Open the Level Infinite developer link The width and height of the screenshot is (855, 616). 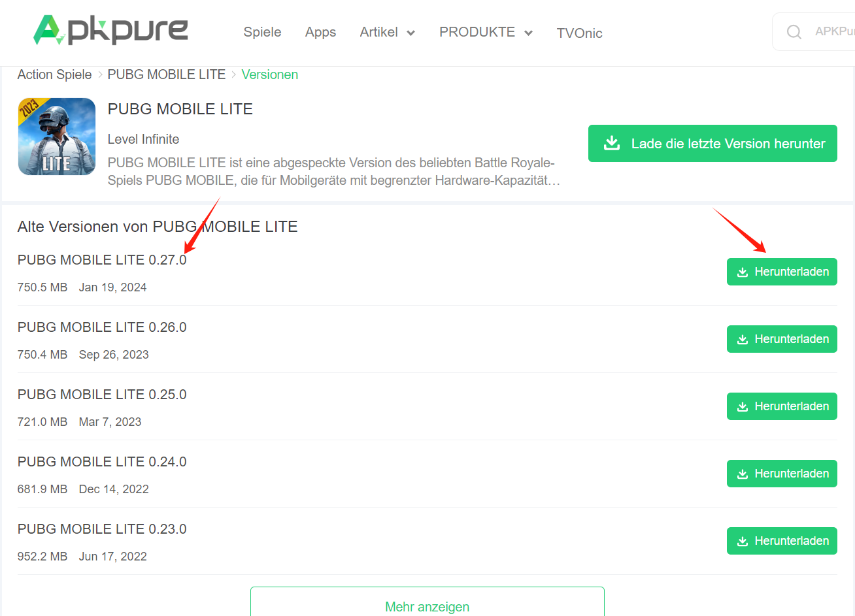(x=143, y=139)
